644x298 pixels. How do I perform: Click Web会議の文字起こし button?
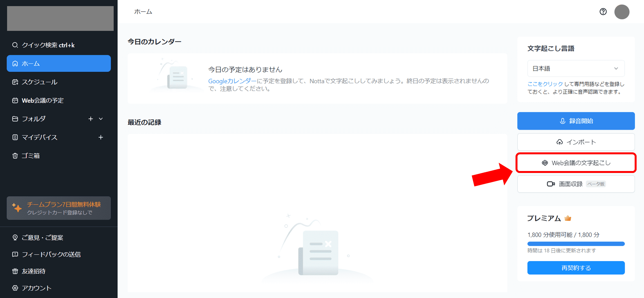[x=576, y=163]
